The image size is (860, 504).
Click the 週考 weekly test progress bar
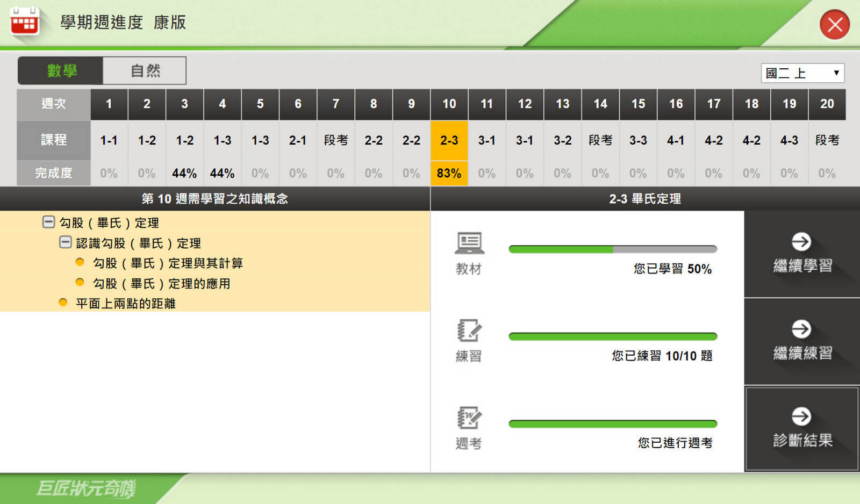[x=613, y=424]
